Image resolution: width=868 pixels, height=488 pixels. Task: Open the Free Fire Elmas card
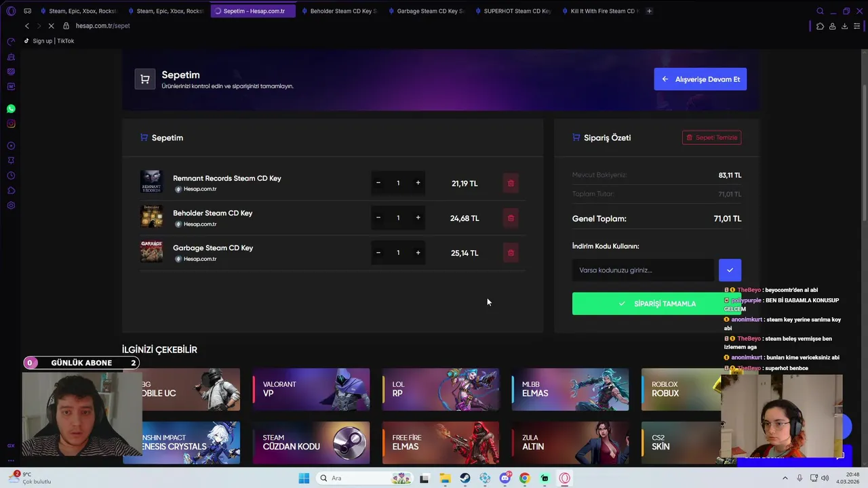[441, 443]
